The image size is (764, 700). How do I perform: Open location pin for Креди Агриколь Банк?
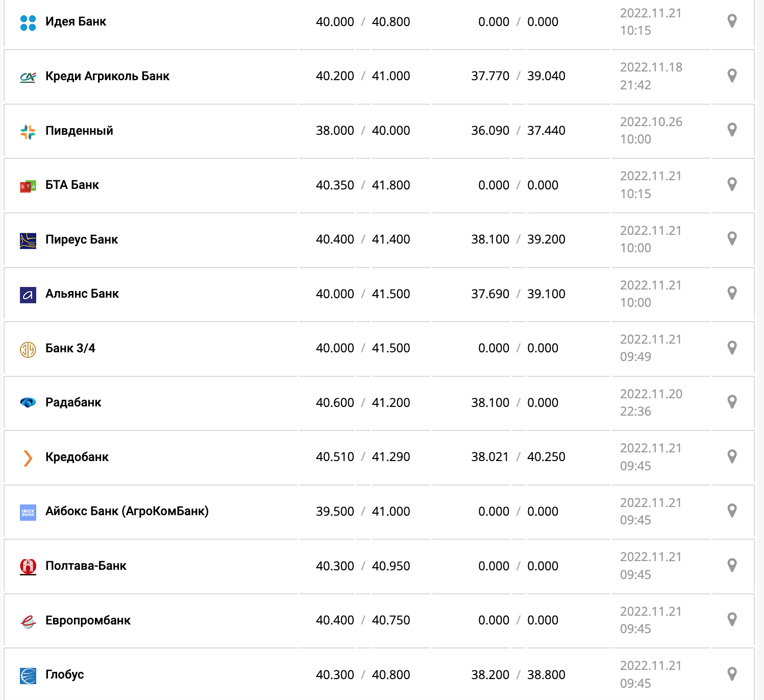(x=732, y=76)
